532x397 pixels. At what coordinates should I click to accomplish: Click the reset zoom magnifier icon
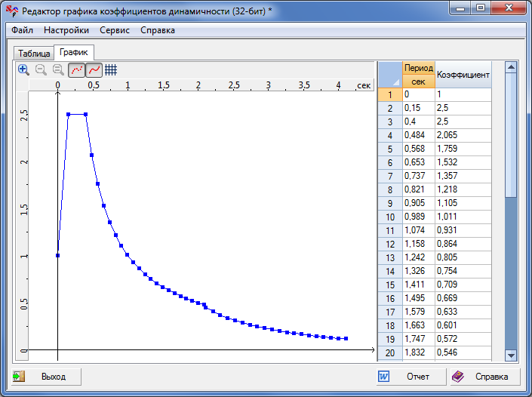[58, 69]
